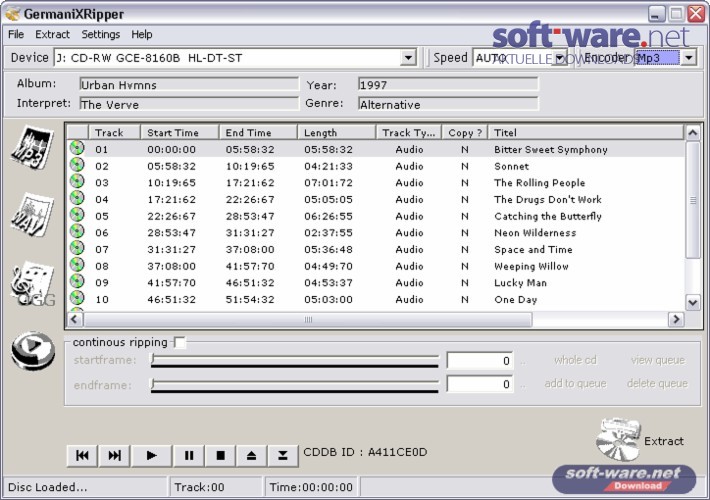Click add to queue
The width and height of the screenshot is (710, 500).
point(575,384)
